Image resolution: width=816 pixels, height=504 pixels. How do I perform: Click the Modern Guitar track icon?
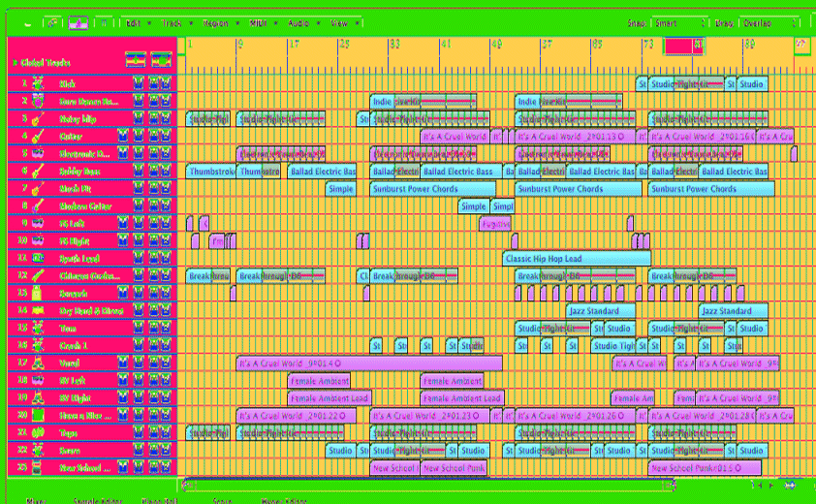coord(39,206)
